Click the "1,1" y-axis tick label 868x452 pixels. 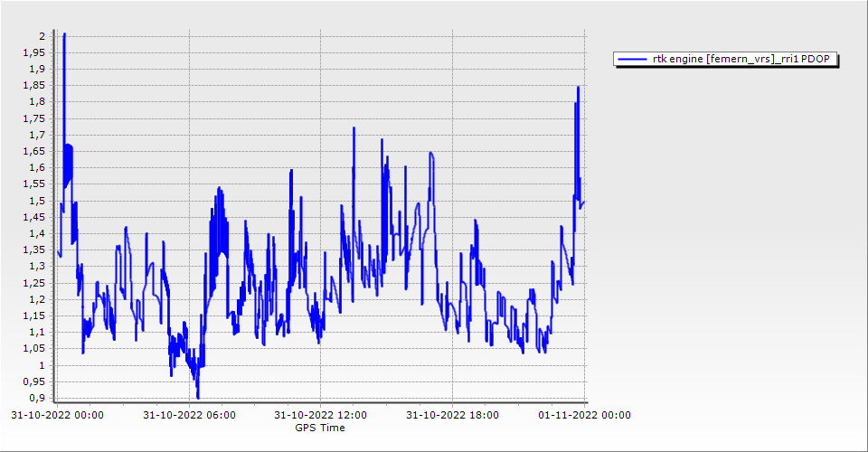click(38, 333)
